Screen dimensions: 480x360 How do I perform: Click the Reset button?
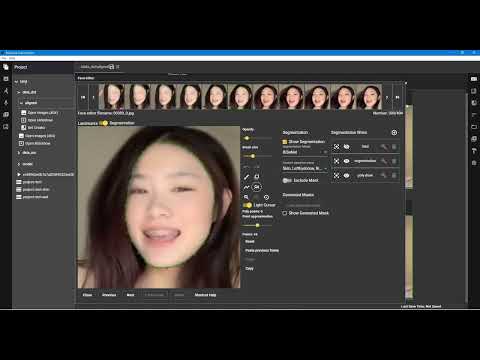250,241
